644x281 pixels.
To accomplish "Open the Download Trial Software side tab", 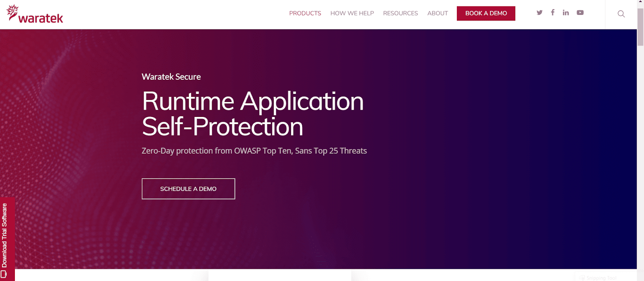I will click(7, 239).
